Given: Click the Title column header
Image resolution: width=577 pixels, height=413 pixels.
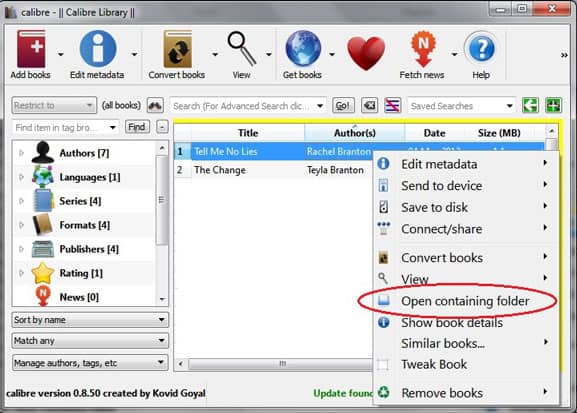Looking at the screenshot, I should 248,133.
